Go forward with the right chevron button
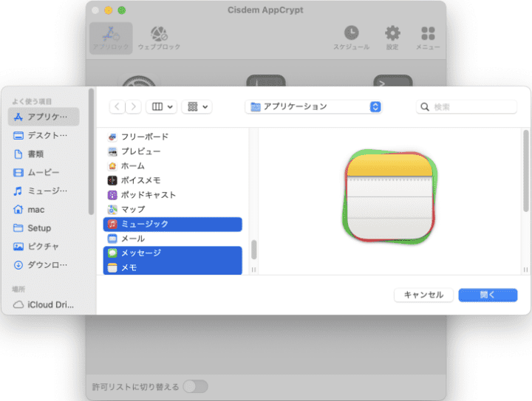532x401 pixels. 133,107
